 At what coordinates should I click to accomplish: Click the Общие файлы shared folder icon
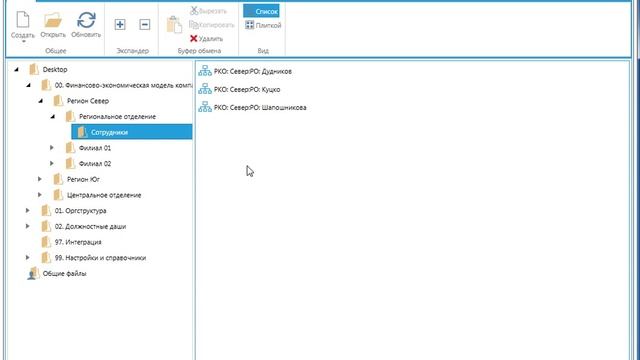click(33, 273)
